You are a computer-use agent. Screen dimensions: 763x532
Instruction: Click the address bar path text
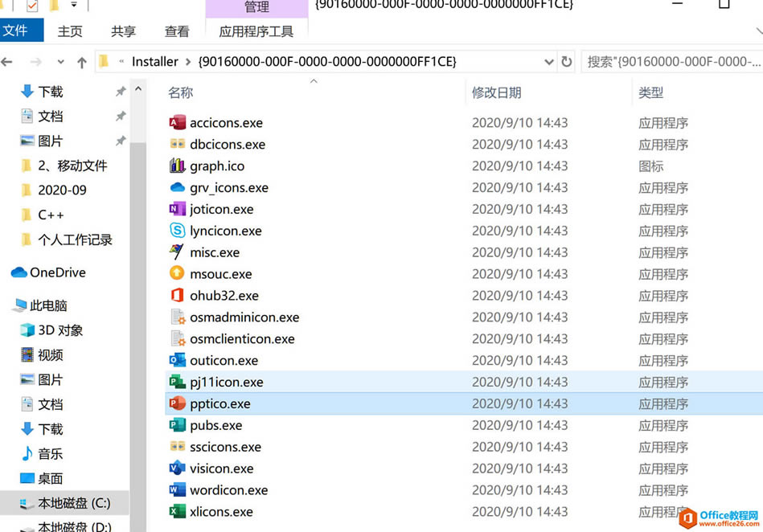pyautogui.click(x=327, y=62)
